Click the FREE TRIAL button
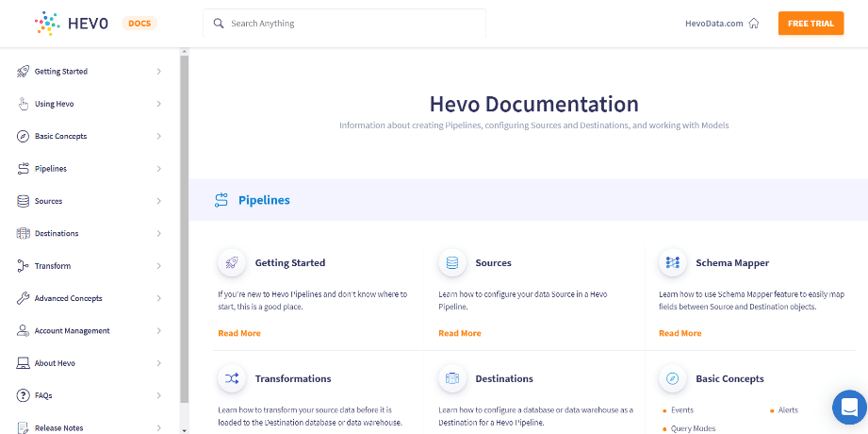The image size is (868, 434). [811, 24]
